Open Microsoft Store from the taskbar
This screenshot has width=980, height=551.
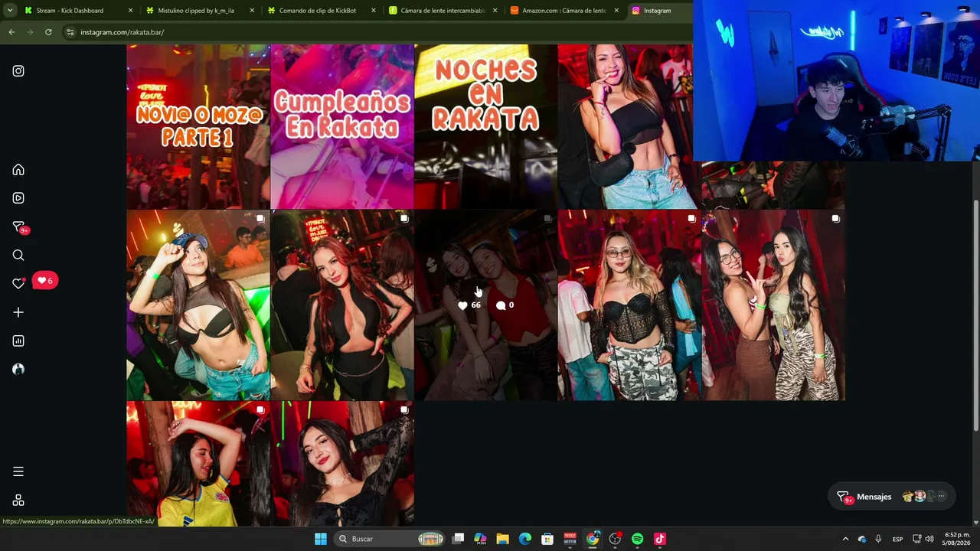pos(547,539)
